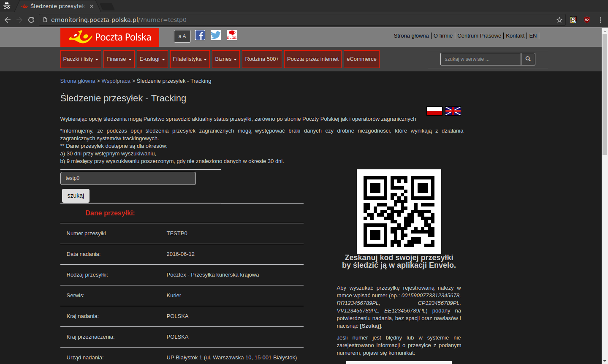This screenshot has height=364, width=608.
Task: Click the Numer przesyłki label
Action: pos(86,234)
